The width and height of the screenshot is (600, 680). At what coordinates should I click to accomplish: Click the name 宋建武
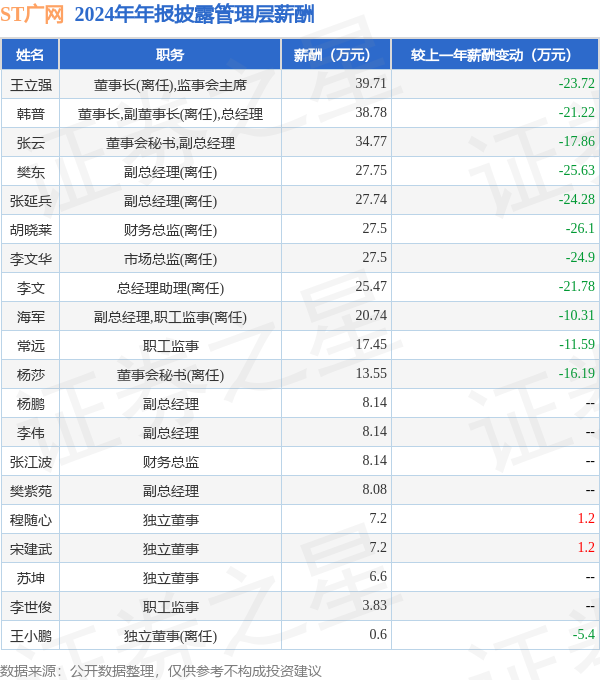31,549
